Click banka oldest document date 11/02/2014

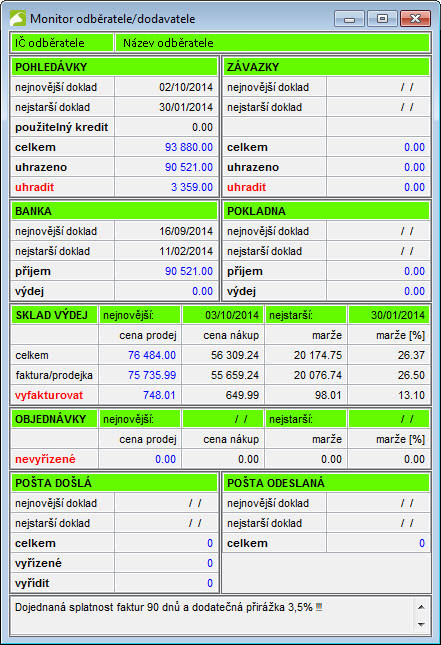pyautogui.click(x=186, y=251)
